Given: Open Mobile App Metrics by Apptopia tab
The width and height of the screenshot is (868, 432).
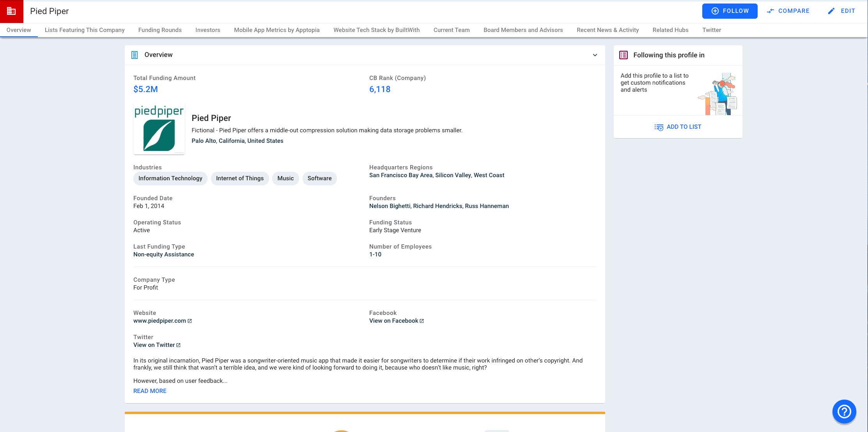Looking at the screenshot, I should 277,30.
